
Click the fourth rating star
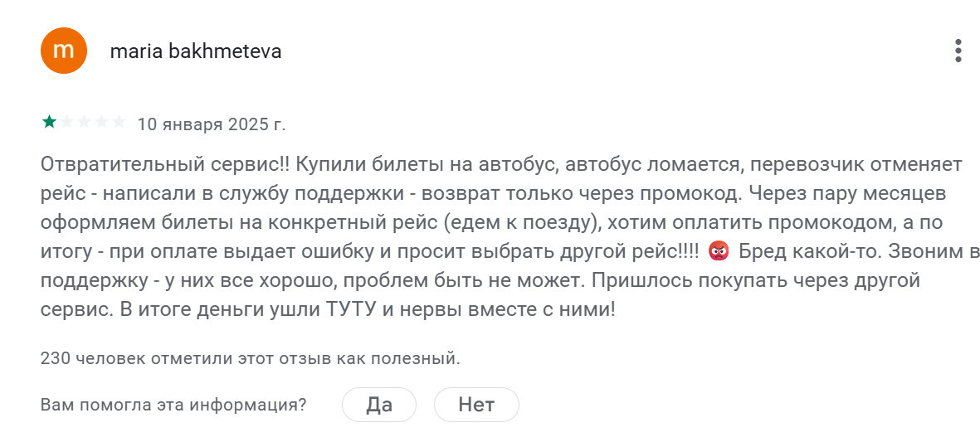102,123
